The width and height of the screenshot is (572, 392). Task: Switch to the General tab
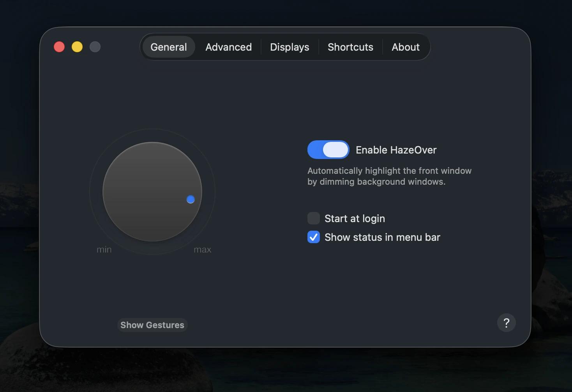click(x=168, y=47)
